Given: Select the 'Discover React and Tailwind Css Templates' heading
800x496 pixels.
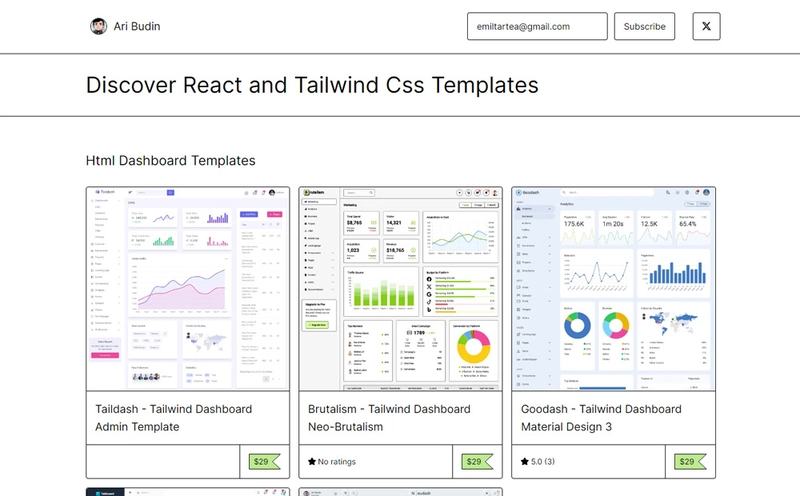Looking at the screenshot, I should [x=312, y=85].
